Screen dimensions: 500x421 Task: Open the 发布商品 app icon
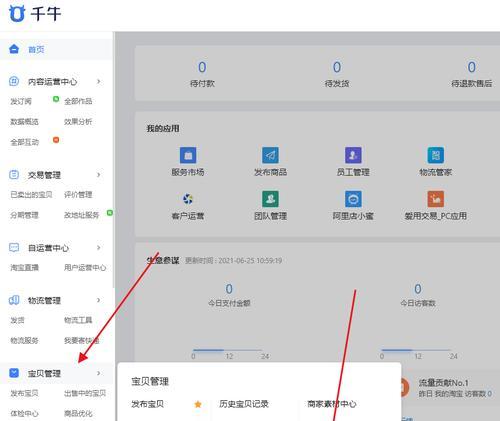point(270,155)
